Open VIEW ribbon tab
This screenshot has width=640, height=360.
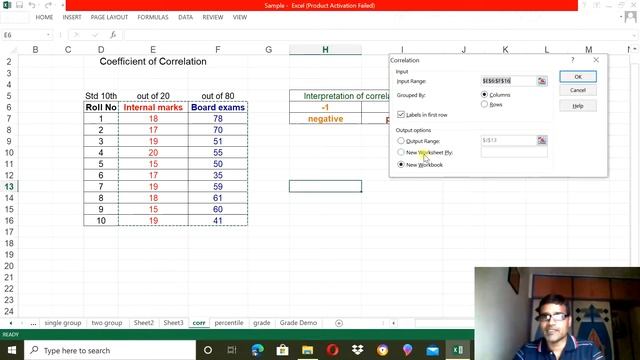tap(240, 17)
